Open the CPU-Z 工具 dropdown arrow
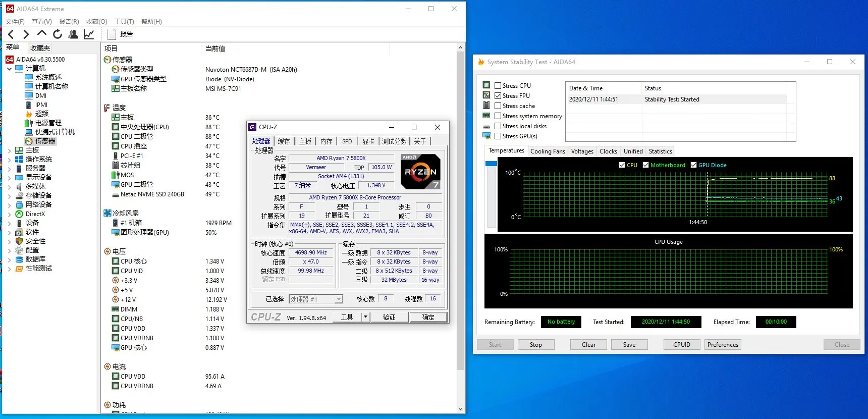 pos(365,317)
